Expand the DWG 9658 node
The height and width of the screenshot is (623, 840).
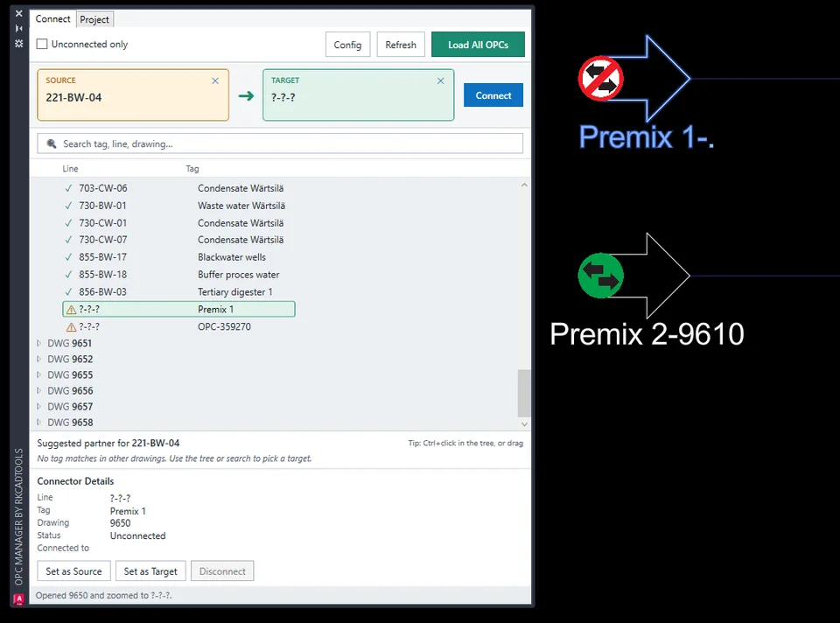click(38, 422)
